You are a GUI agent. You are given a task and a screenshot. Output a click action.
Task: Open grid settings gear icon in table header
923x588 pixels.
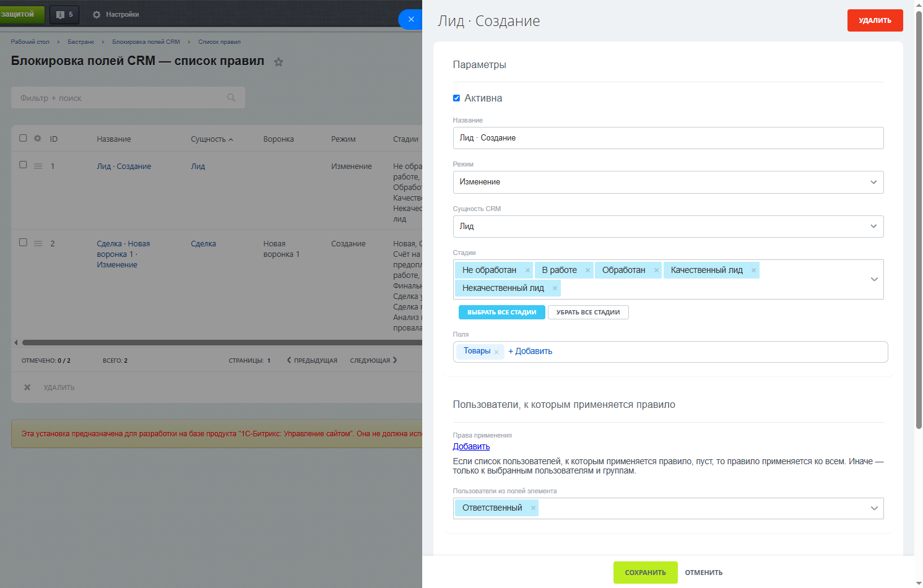[38, 139]
